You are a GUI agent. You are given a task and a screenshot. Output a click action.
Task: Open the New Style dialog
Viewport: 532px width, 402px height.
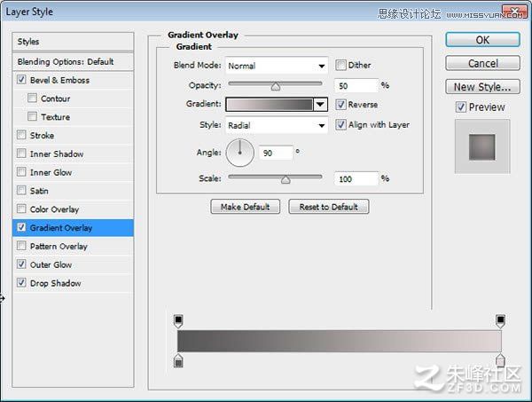(x=482, y=87)
